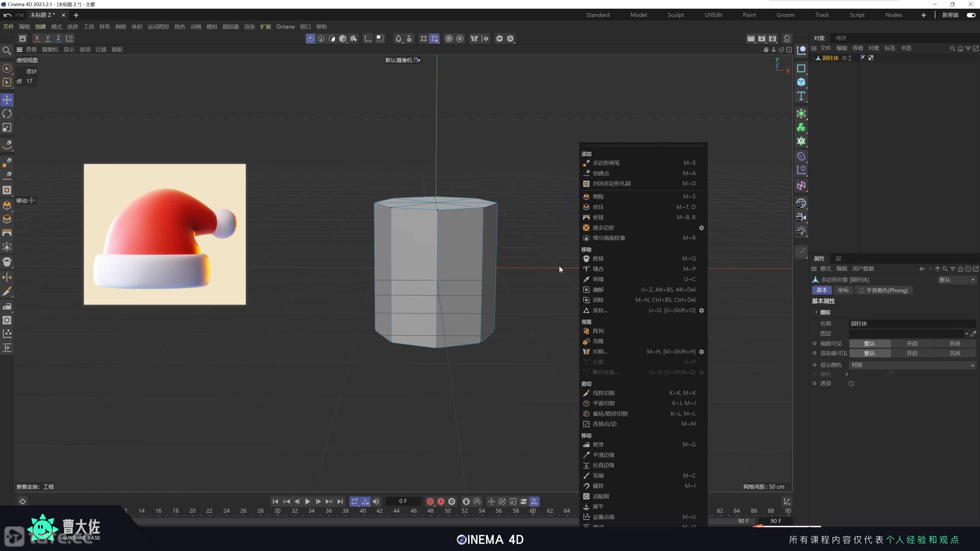Toggle the 新界面 switch
This screenshot has height=551, width=980.
pos(971,15)
